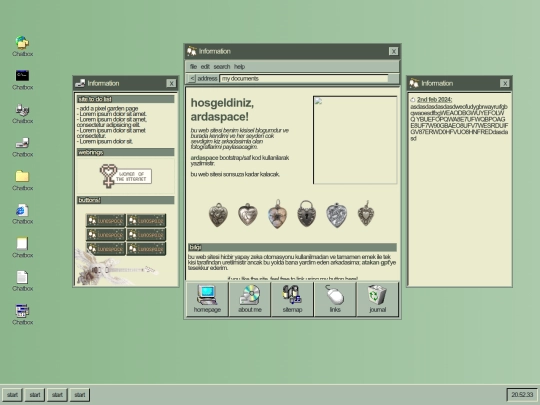The width and height of the screenshot is (540, 405).
Task: Click the my documents address field
Action: [x=304, y=79]
